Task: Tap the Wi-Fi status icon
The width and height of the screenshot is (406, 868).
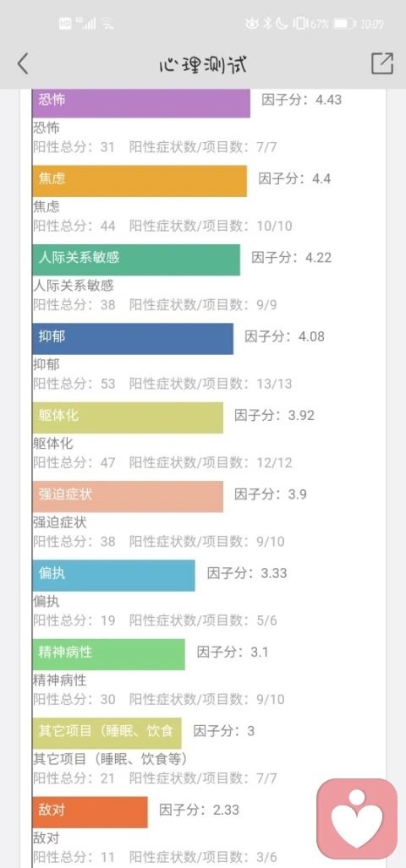Action: (x=107, y=24)
